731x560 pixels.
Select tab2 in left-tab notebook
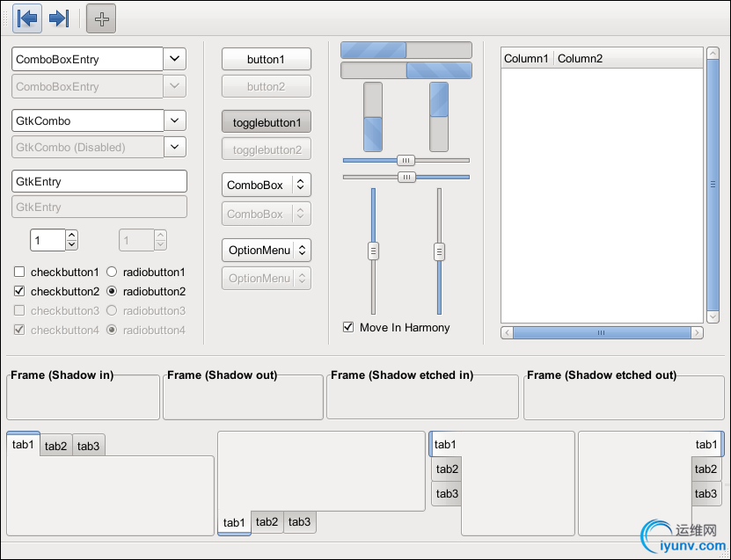tap(447, 469)
